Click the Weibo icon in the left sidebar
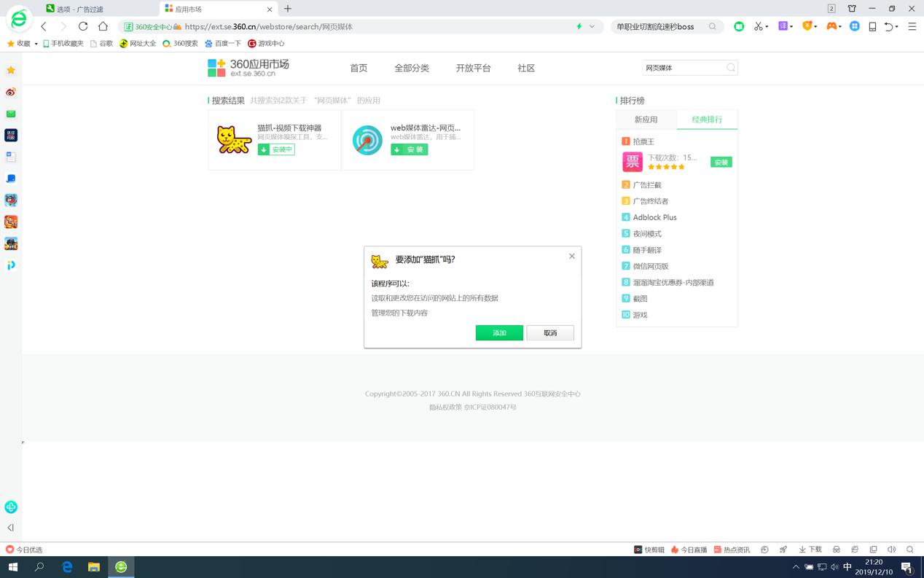The height and width of the screenshot is (578, 924). click(11, 92)
